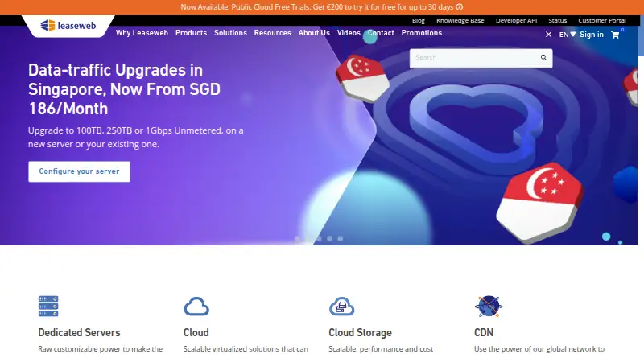
Task: Open the Contact page
Action: [x=381, y=33]
